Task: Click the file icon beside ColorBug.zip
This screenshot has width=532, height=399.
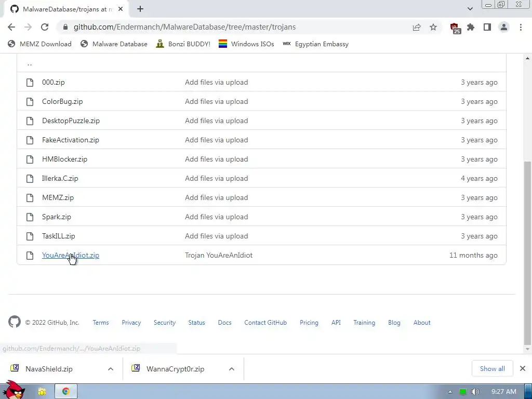Action: [30, 102]
